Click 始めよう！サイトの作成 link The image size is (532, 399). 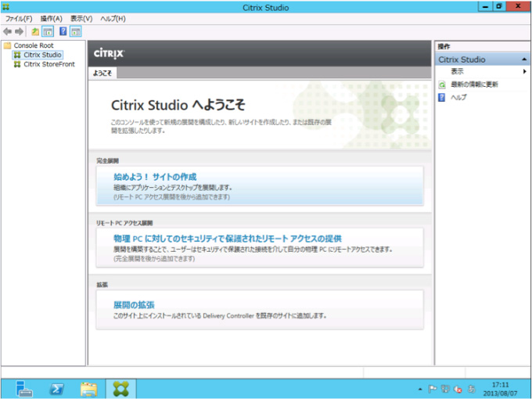point(155,177)
